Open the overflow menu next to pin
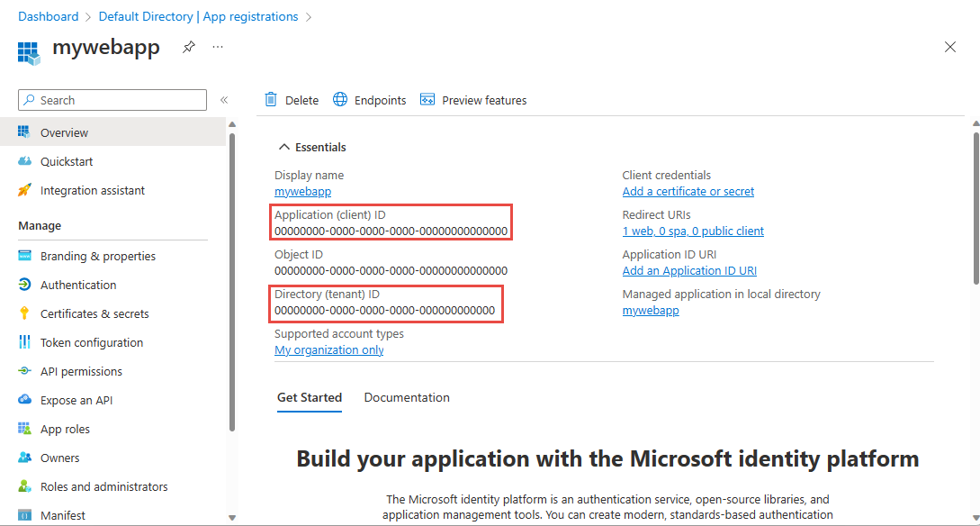 pos(217,47)
